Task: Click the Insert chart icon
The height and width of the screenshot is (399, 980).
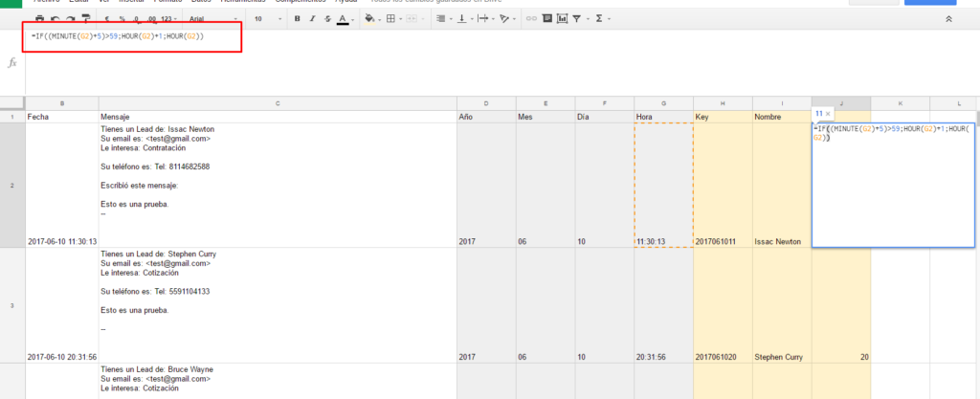Action: pos(562,19)
